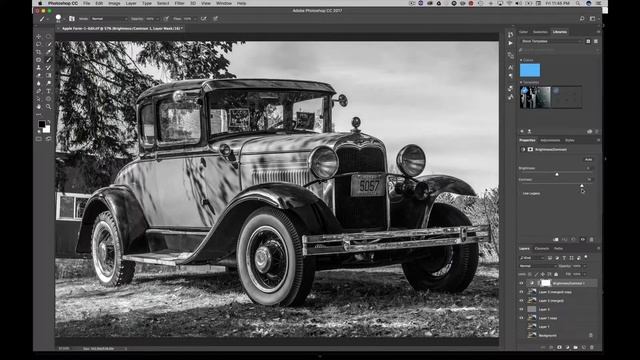Image resolution: width=640 pixels, height=360 pixels.
Task: Select the Move tool
Action: click(x=39, y=36)
